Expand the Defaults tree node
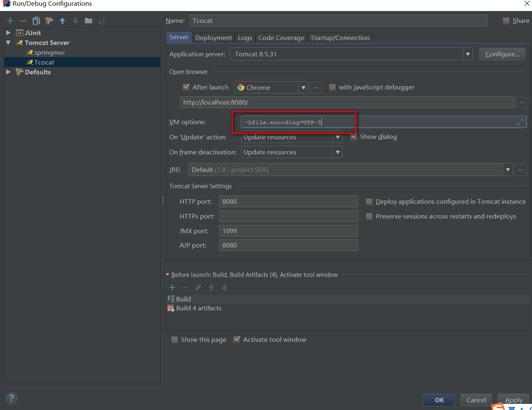 click(x=8, y=71)
